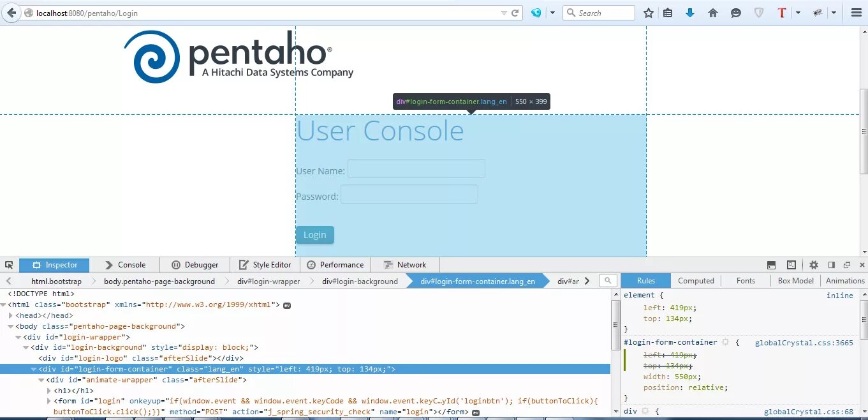Switch to the Box Model side tab
Viewport: 868px width, 420px height.
pos(796,281)
